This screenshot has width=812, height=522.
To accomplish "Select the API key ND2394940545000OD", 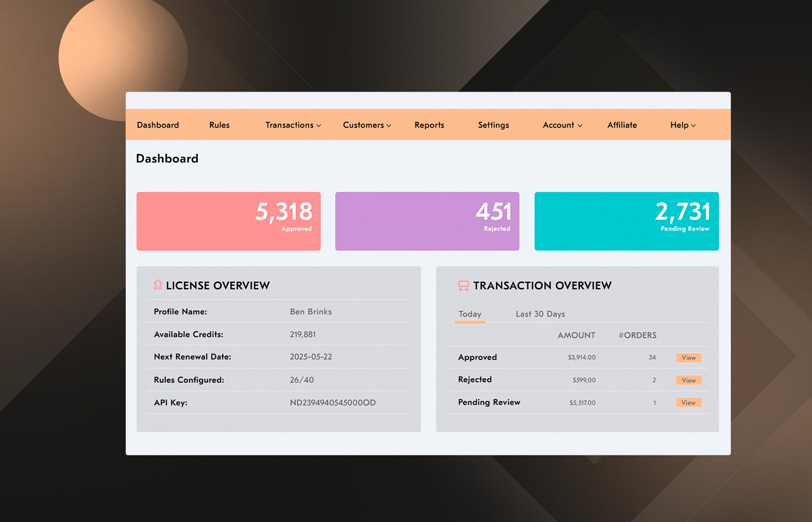I will [333, 403].
